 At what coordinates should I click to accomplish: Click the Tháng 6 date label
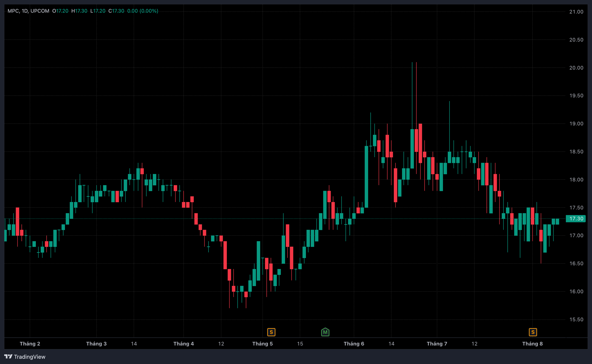click(x=354, y=343)
